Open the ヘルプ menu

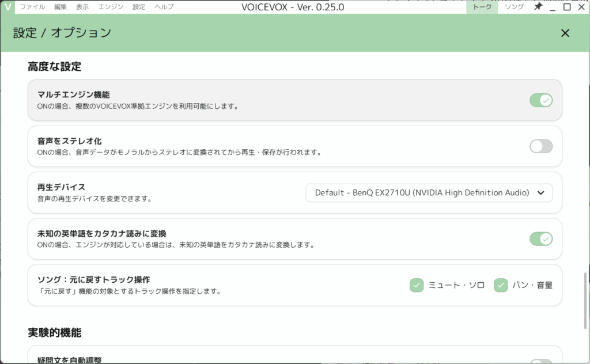point(164,7)
